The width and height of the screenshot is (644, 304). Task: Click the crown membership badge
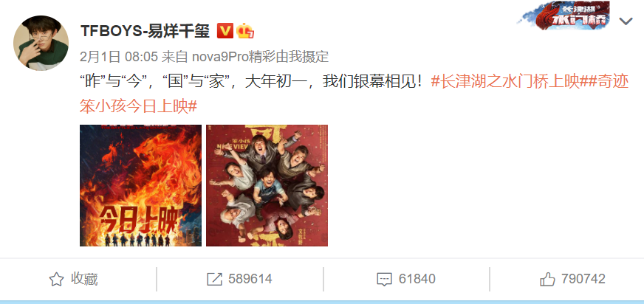point(245,31)
